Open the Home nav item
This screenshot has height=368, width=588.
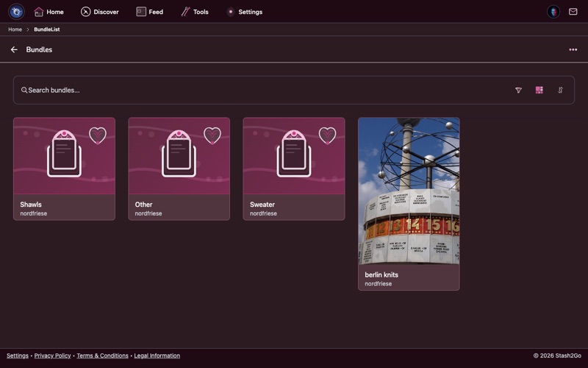coord(49,12)
